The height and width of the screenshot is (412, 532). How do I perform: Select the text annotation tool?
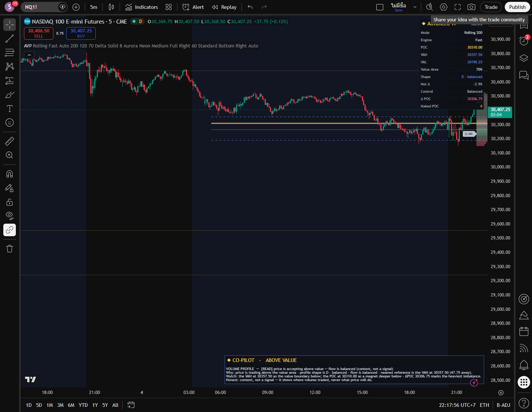point(10,109)
